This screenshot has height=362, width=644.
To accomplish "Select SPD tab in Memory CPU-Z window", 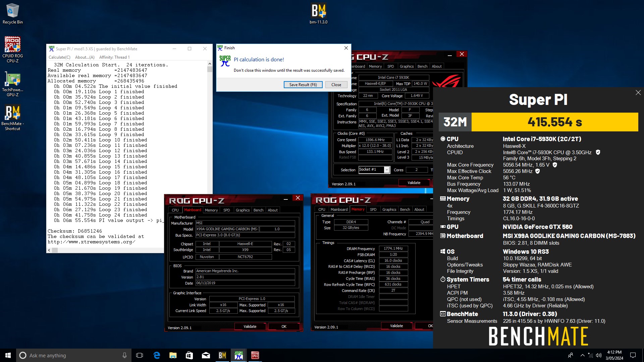I will (x=373, y=209).
